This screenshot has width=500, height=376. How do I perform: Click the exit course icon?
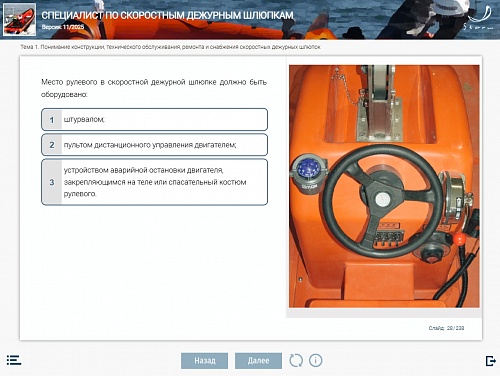[490, 361]
